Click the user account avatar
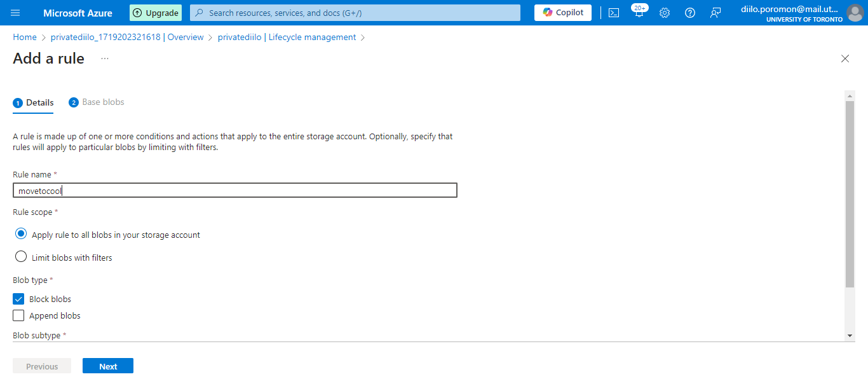Viewport: 868px width, 386px height. 855,13
